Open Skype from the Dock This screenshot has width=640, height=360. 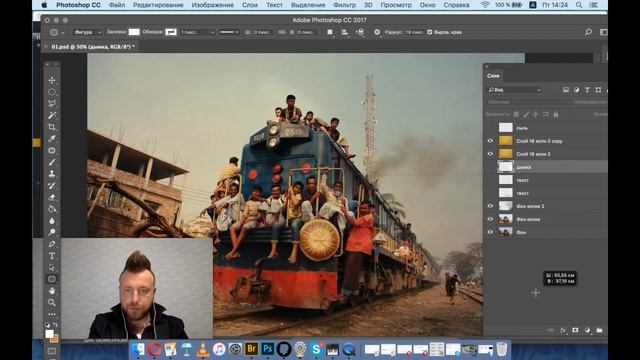click(x=316, y=349)
